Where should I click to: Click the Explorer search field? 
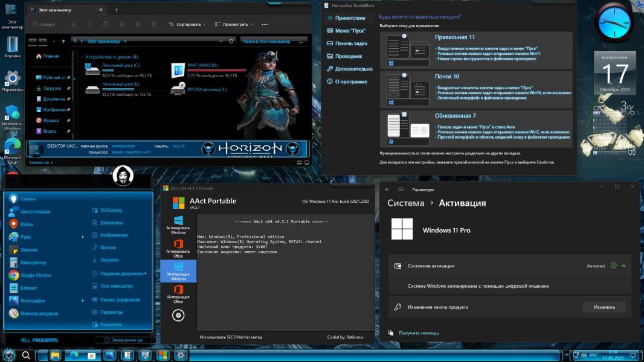[273, 42]
